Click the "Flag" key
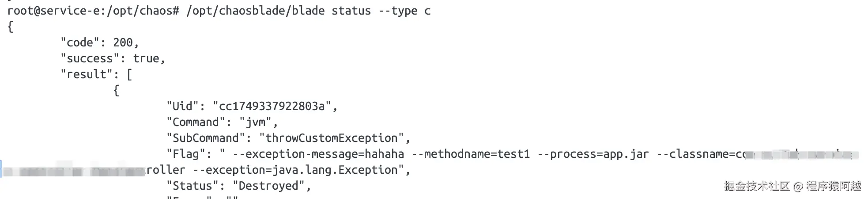 185,154
